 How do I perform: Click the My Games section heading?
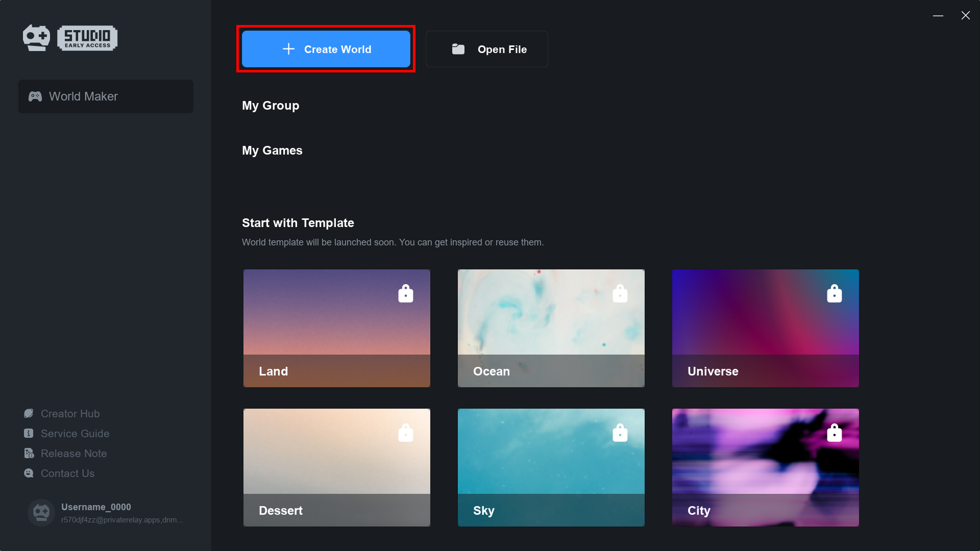272,151
